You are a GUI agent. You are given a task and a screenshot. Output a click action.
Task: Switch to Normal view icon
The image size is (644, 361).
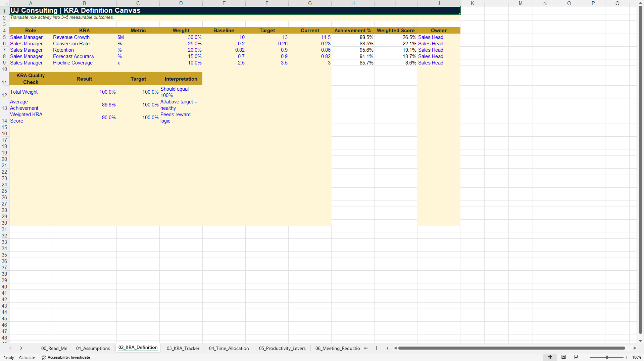(550, 357)
